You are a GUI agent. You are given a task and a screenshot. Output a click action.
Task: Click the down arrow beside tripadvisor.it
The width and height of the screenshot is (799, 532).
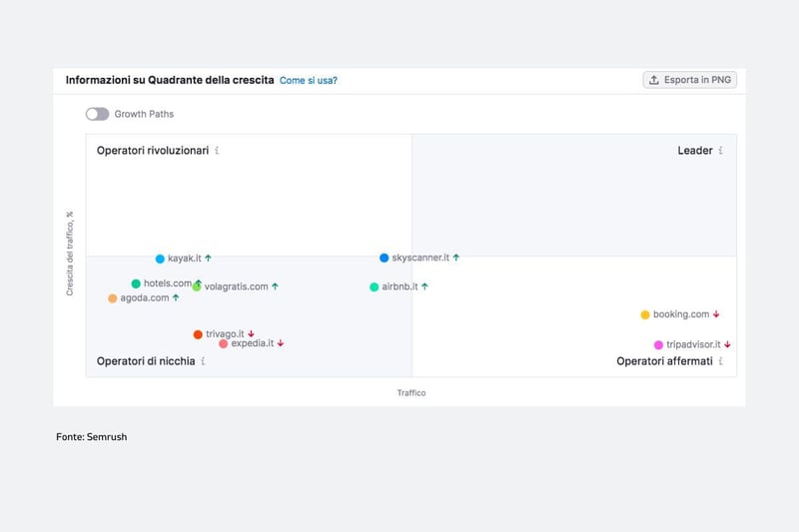coord(728,344)
